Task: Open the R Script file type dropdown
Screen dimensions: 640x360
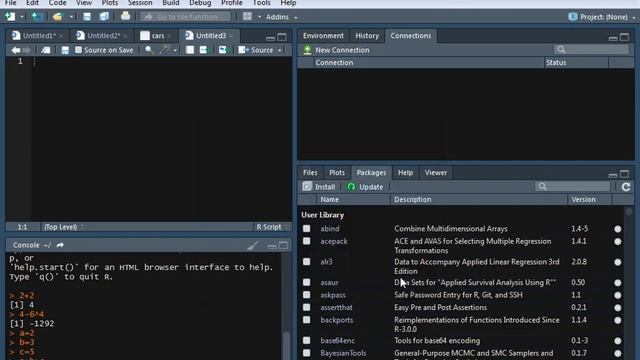Action: coord(272,227)
